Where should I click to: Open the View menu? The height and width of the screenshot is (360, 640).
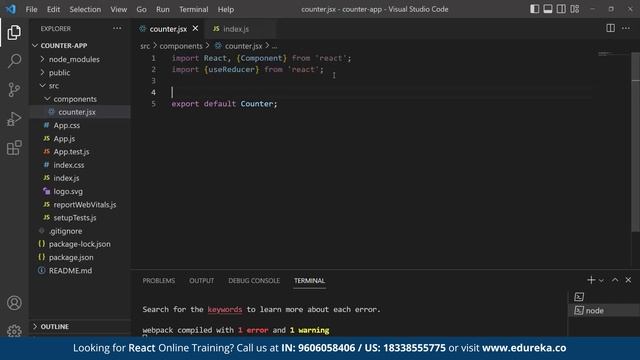(x=118, y=9)
